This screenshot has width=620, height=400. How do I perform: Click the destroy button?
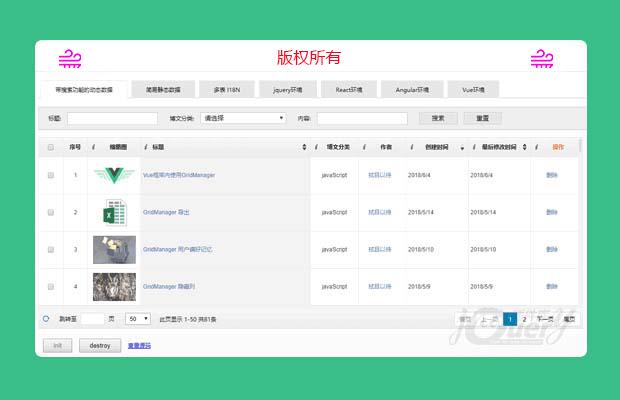point(99,345)
